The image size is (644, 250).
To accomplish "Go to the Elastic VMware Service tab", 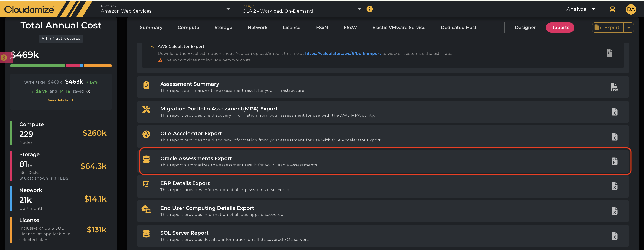I will pyautogui.click(x=399, y=28).
